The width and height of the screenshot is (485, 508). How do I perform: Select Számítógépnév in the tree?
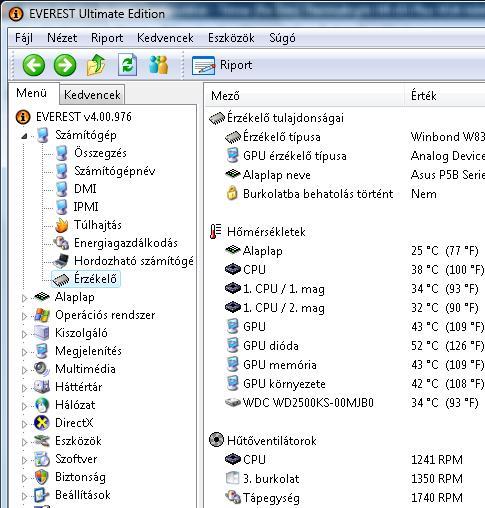pos(115,171)
